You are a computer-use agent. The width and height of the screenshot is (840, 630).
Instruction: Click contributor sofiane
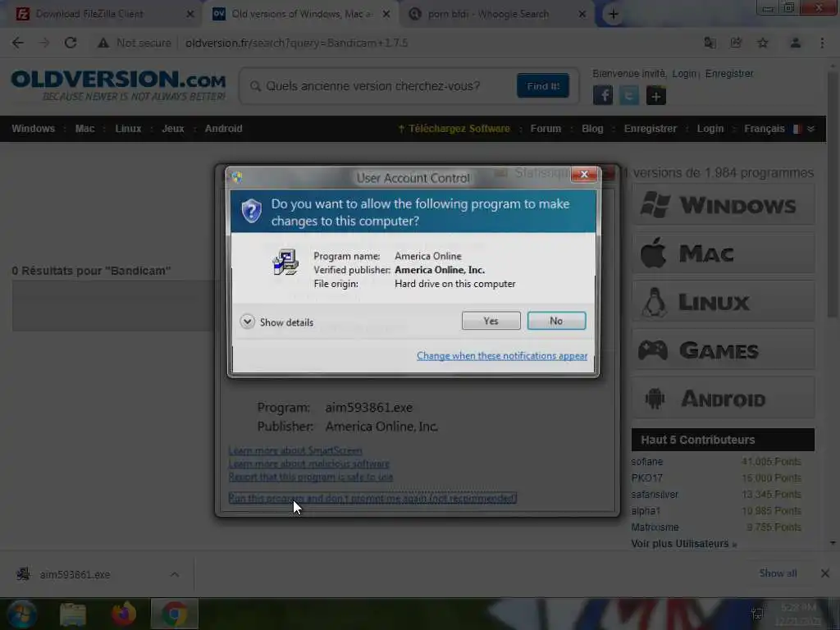(x=646, y=461)
